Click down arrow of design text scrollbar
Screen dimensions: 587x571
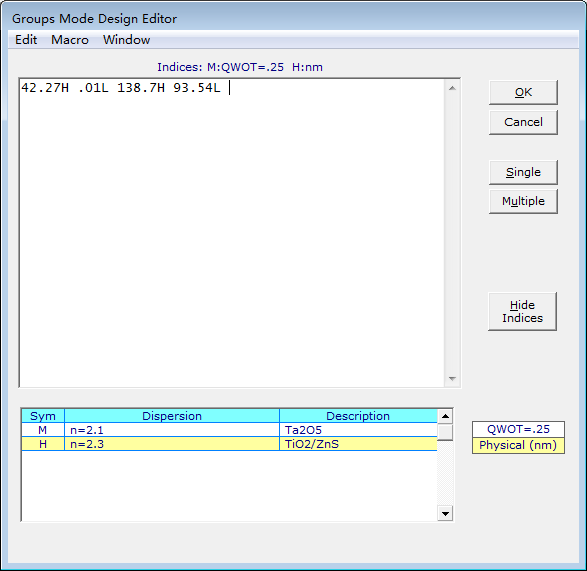(x=452, y=379)
